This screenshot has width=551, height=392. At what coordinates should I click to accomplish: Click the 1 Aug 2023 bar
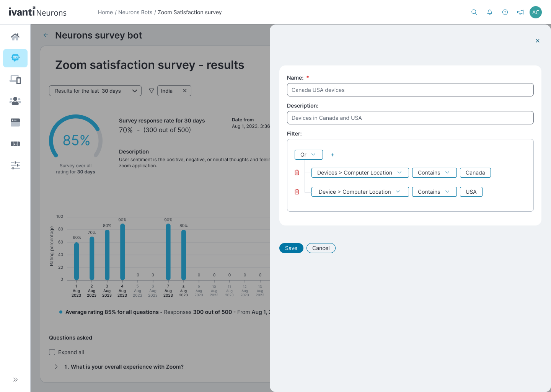(x=77, y=261)
